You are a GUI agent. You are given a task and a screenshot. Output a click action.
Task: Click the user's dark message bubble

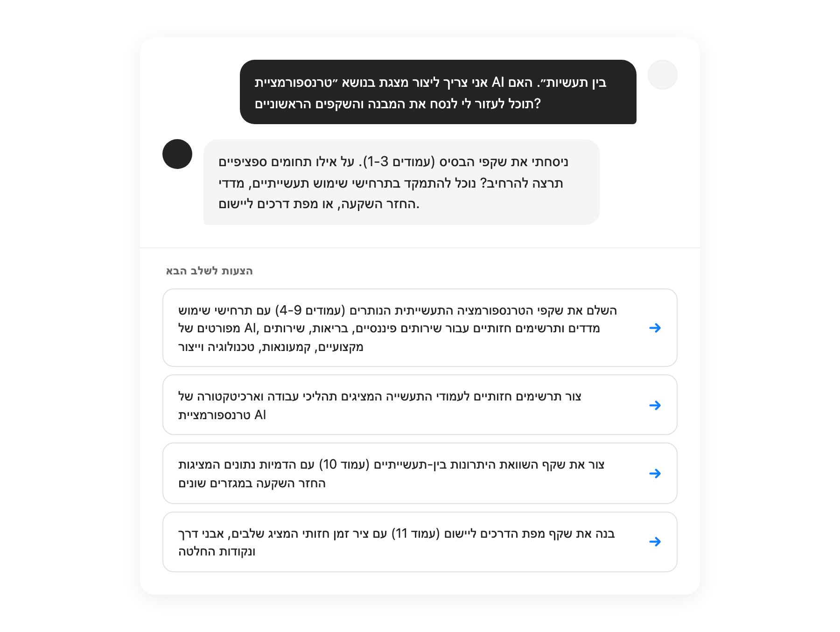point(438,92)
